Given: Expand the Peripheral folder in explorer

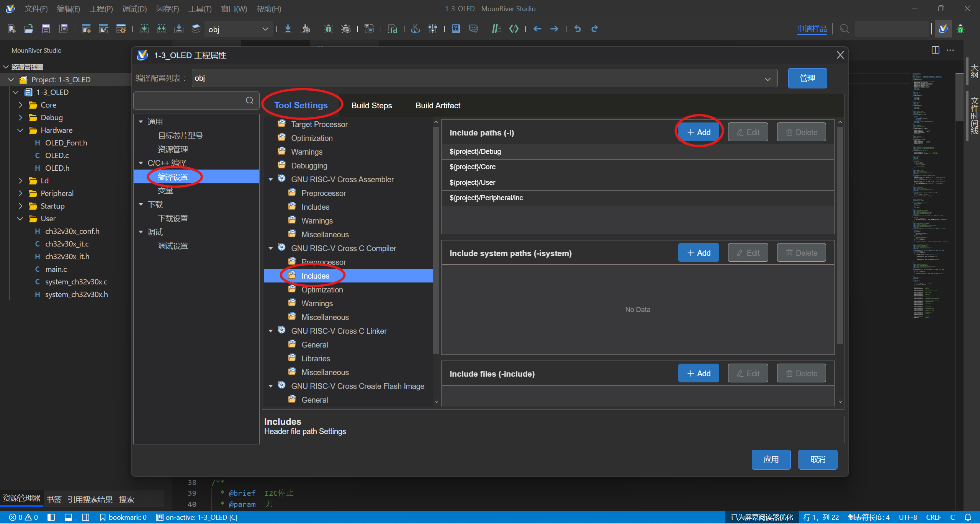Looking at the screenshot, I should [20, 193].
